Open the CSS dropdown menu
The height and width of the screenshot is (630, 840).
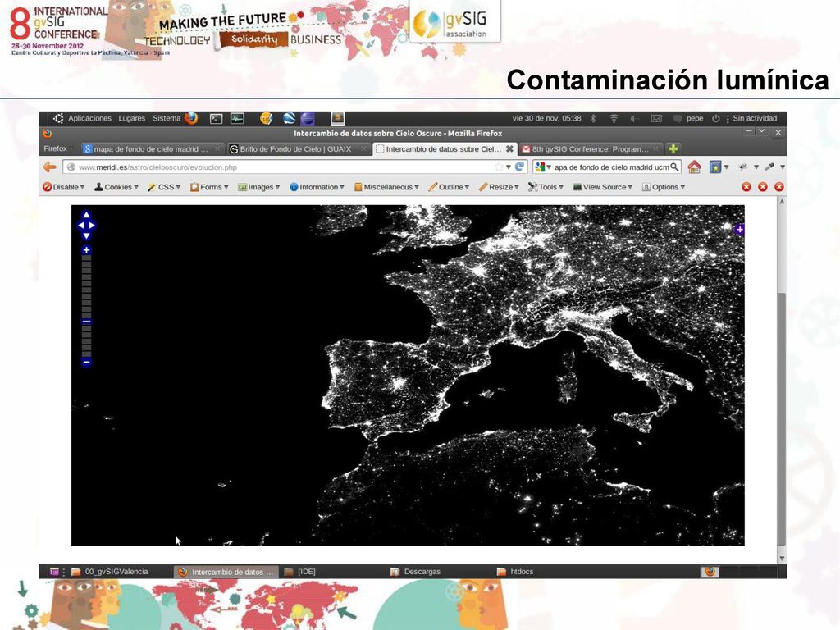164,187
